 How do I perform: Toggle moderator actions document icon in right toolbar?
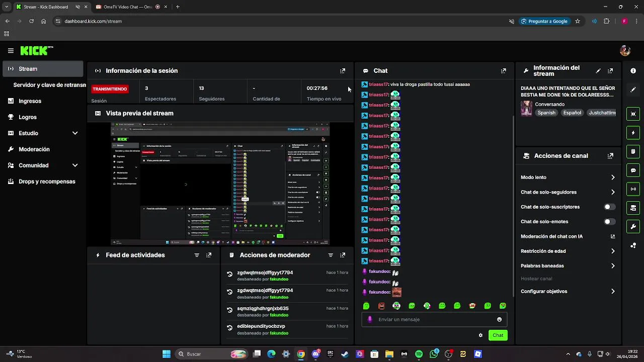(x=633, y=151)
